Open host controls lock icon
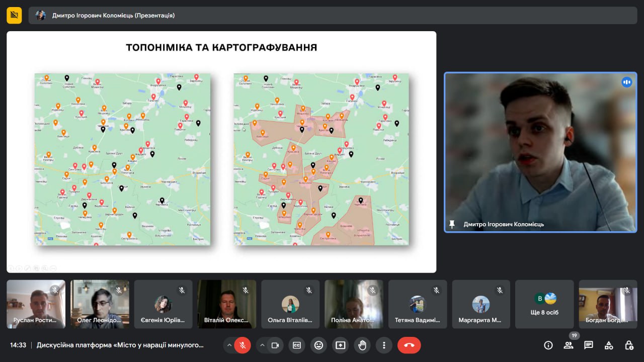 tap(629, 345)
